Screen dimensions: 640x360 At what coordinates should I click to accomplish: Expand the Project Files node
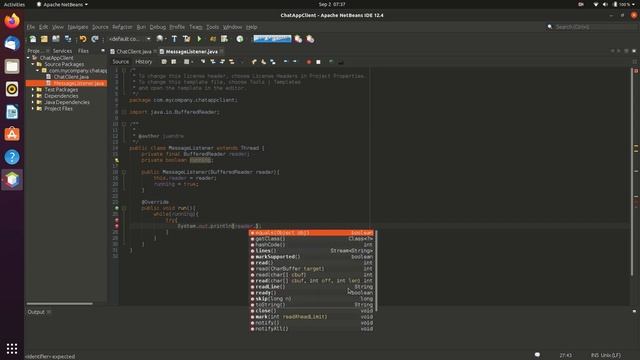(x=33, y=109)
